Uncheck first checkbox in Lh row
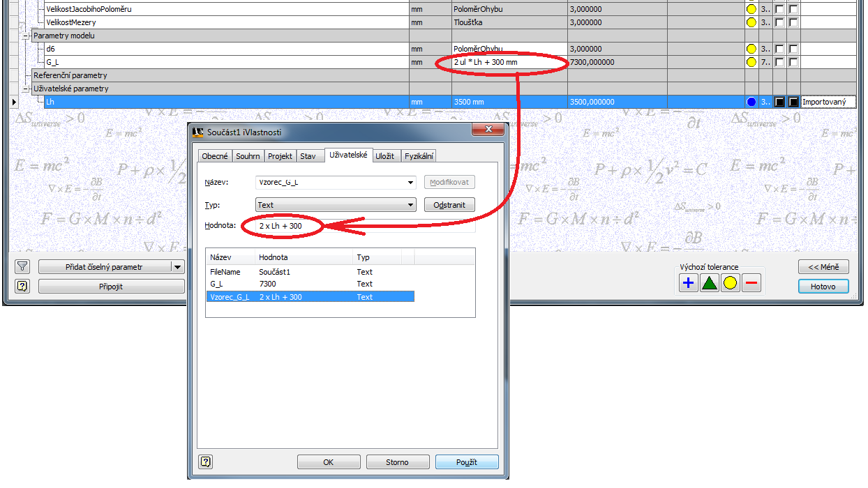The image size is (868, 488). point(779,102)
